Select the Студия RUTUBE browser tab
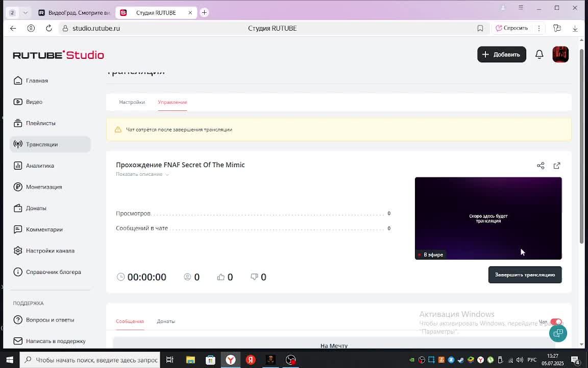Viewport: 588px width, 368px height. [x=156, y=13]
